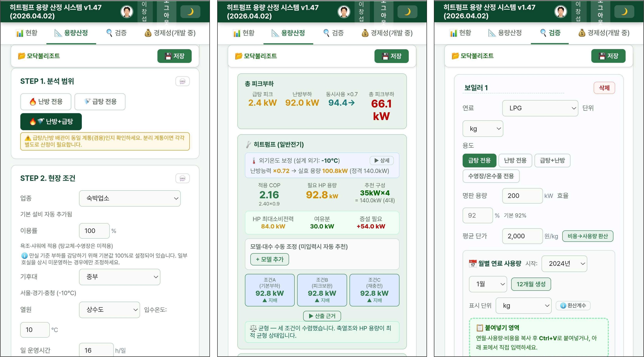Screen dimensions: 644x357
Task: Click user avatar in middle panel header
Action: coord(344,12)
